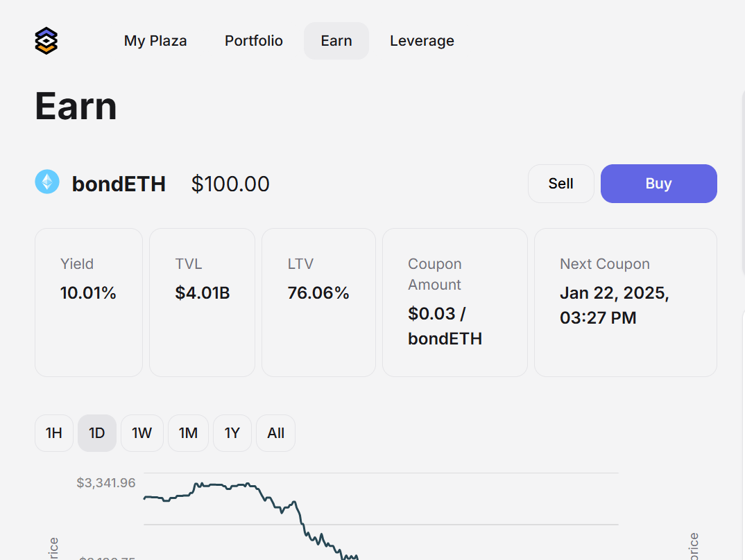Viewport: 745px width, 560px height.
Task: Go to the Portfolio tab
Action: (x=254, y=41)
